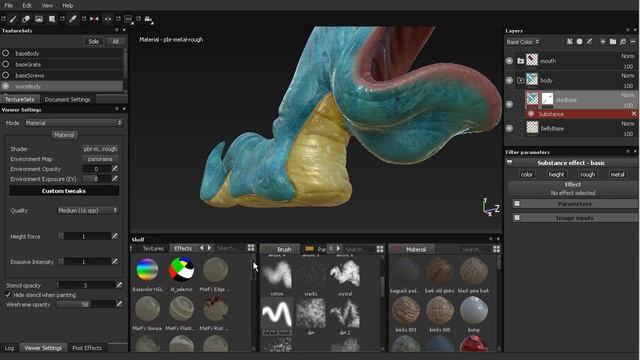Edit Environment Exposure pencil icon

[115, 179]
